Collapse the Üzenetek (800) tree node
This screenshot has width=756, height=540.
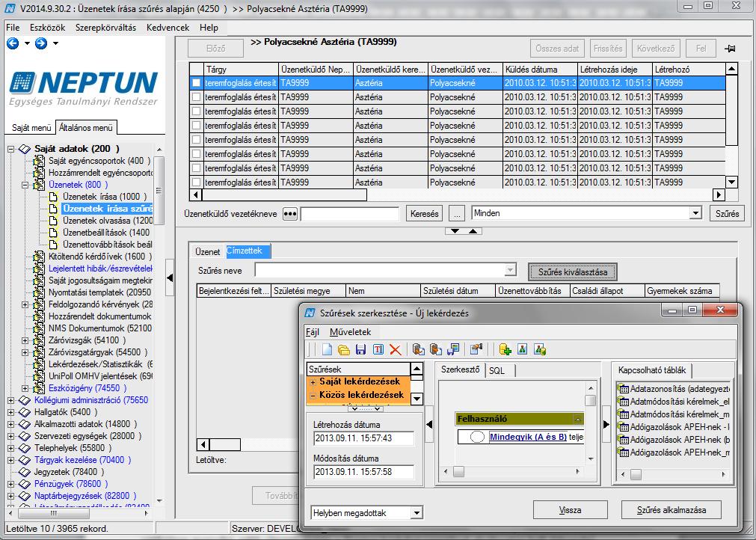(x=25, y=185)
